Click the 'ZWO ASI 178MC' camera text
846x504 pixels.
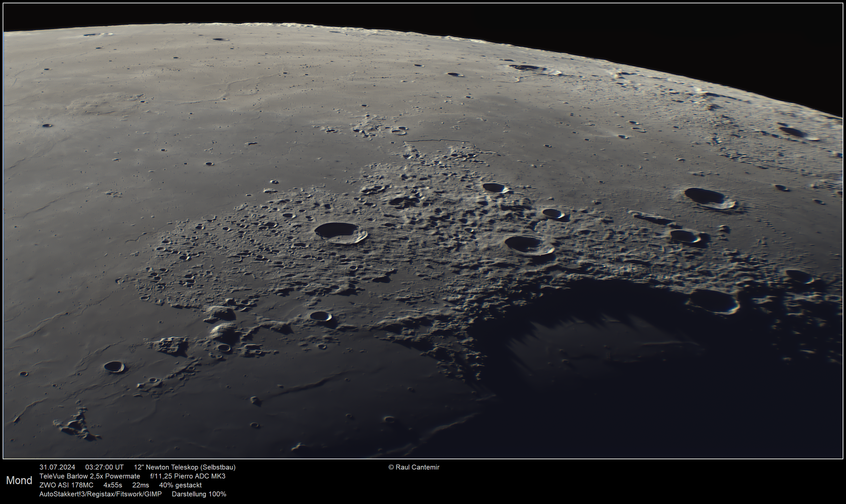[66, 485]
